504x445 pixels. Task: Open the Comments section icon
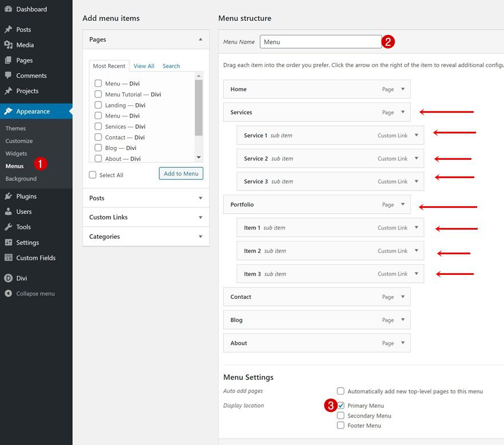pos(7,75)
